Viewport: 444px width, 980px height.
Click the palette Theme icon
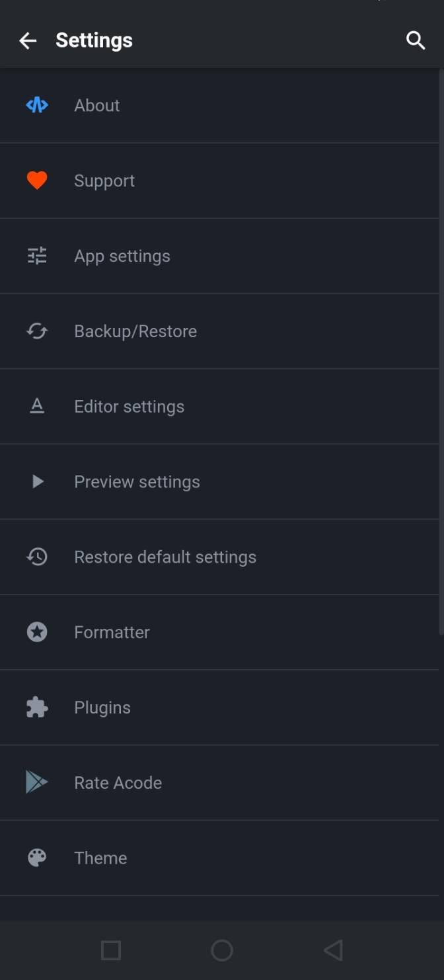click(x=37, y=858)
